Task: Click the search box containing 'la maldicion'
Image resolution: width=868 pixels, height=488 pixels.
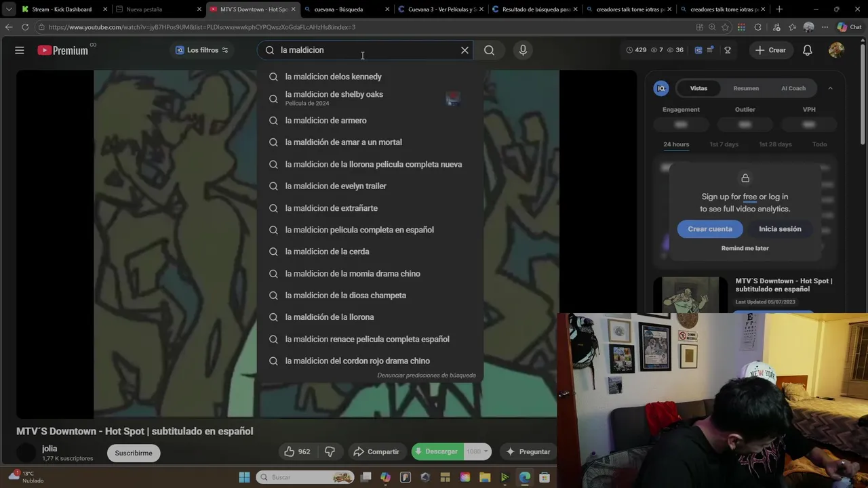Action: coord(366,50)
